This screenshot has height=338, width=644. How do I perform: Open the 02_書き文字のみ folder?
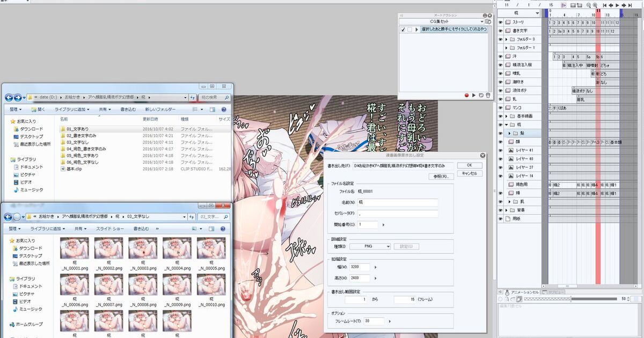[x=81, y=136]
